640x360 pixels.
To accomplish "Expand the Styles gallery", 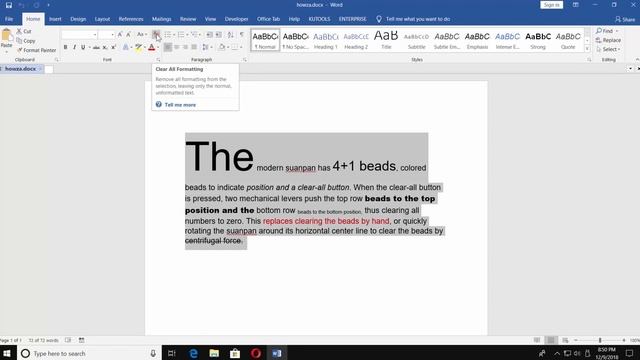I will (x=587, y=49).
